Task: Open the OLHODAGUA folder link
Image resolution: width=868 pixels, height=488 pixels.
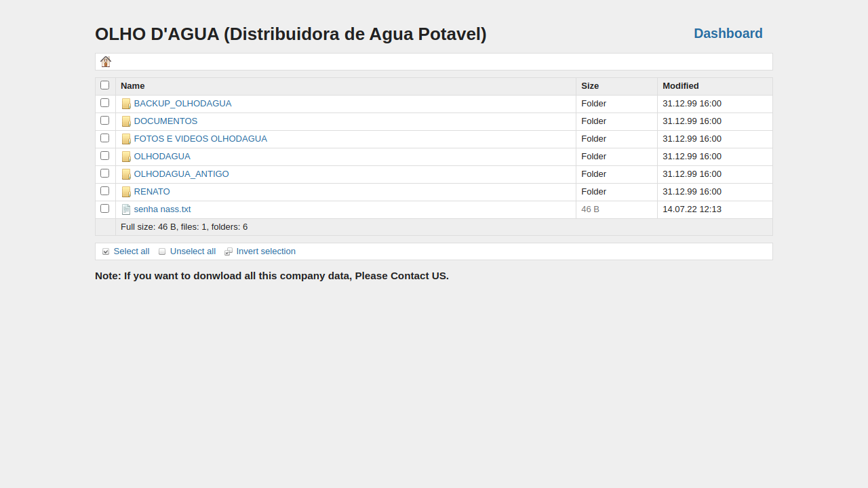Action: tap(162, 157)
